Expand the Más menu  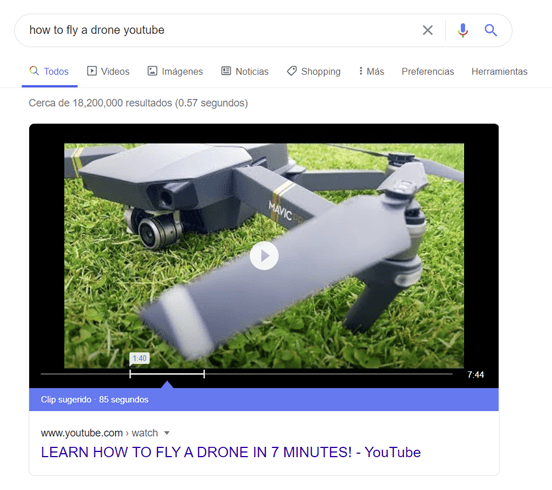tap(371, 71)
